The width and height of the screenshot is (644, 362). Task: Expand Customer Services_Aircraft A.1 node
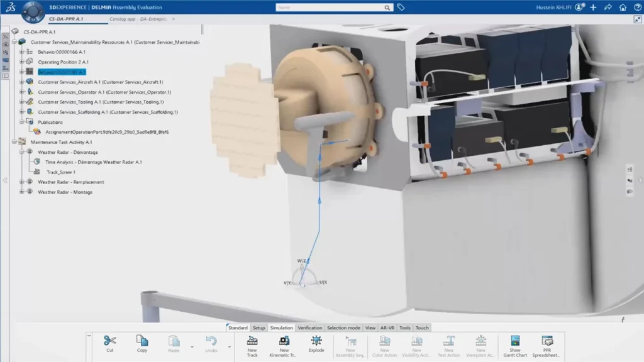click(x=21, y=82)
